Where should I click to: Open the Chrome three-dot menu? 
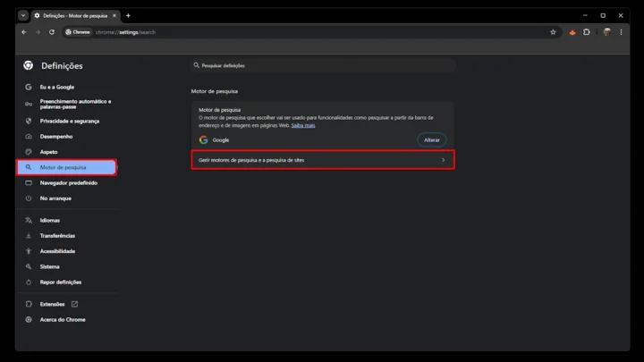pos(621,32)
